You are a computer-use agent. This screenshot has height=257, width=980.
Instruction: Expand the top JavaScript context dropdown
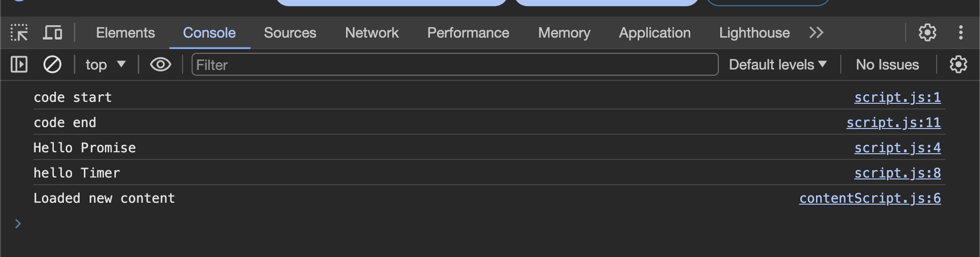pyautogui.click(x=105, y=64)
